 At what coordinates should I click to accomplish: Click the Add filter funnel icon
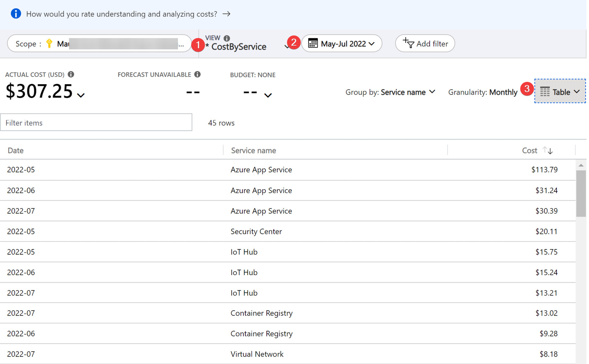click(x=408, y=43)
